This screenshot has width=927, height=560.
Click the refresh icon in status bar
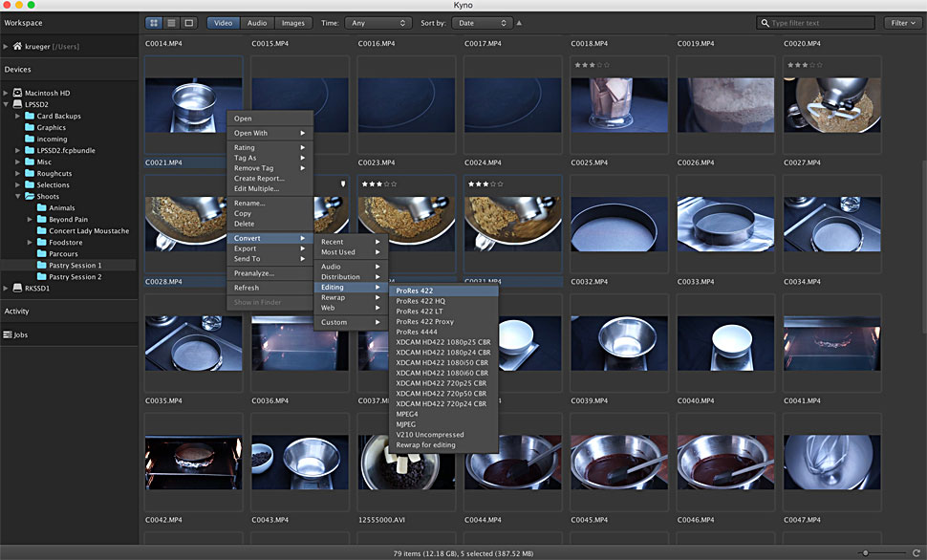click(x=916, y=552)
